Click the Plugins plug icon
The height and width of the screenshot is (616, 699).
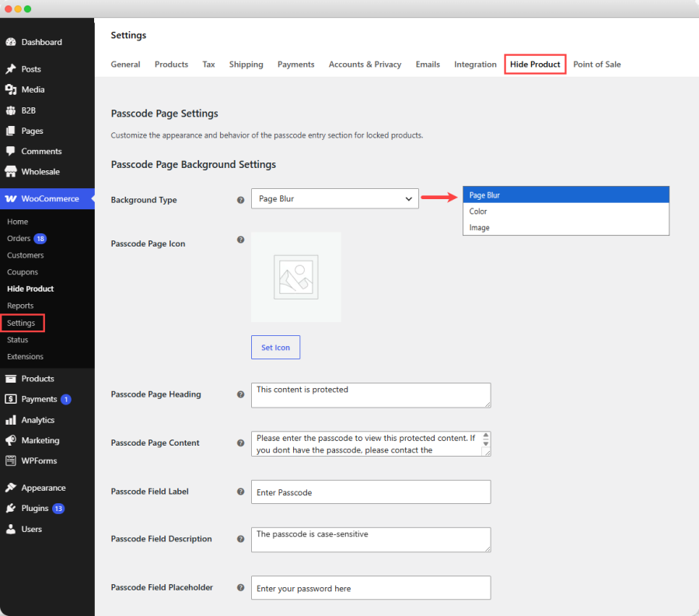tap(11, 509)
